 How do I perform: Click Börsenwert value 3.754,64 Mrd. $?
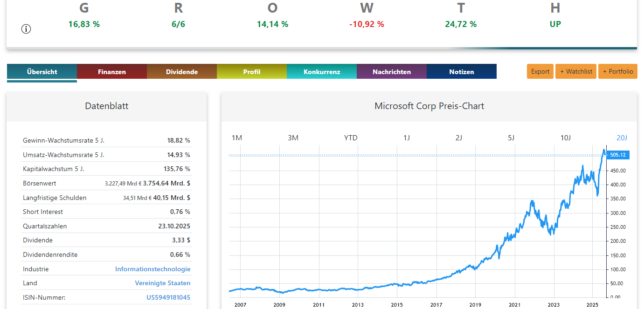[x=166, y=183]
